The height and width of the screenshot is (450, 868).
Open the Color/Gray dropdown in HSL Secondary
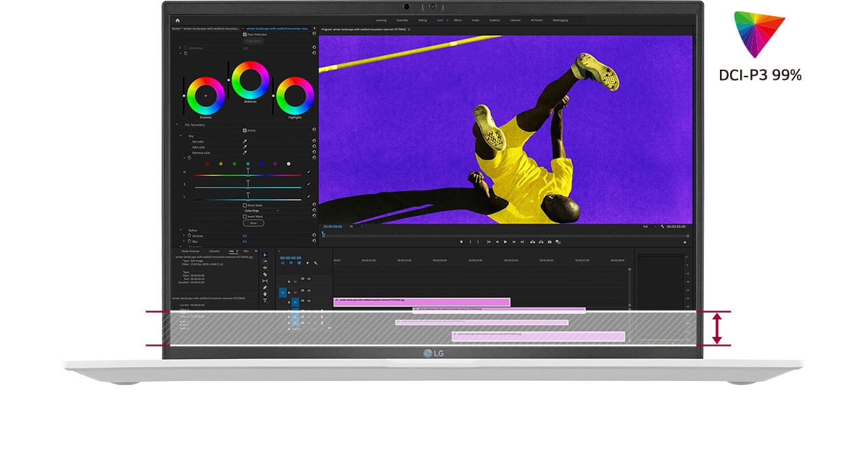point(253,210)
